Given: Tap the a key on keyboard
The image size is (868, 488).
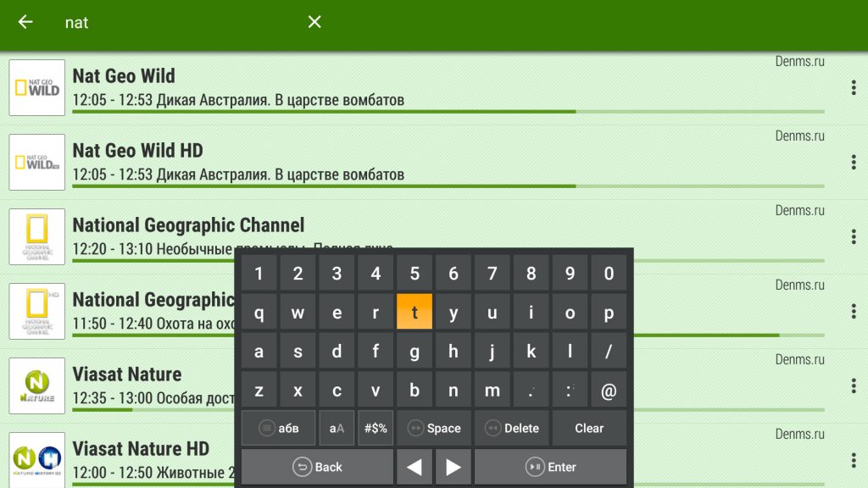Looking at the screenshot, I should pyautogui.click(x=259, y=351).
